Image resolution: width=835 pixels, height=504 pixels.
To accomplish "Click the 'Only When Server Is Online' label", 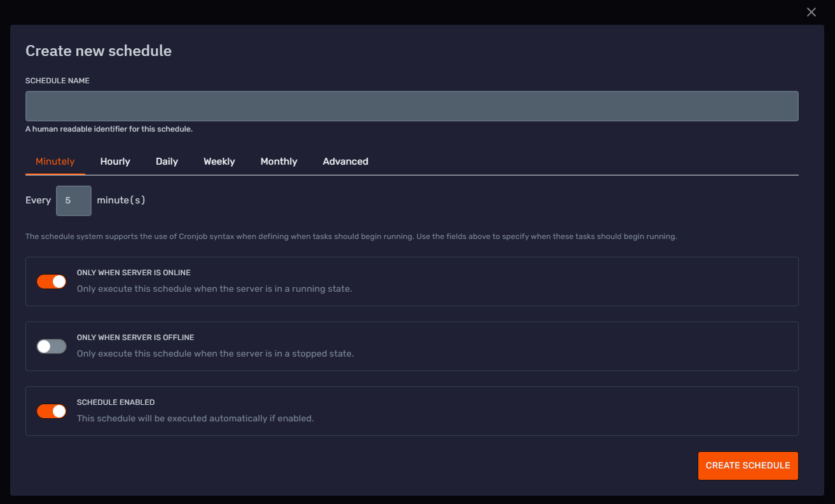I will (134, 273).
